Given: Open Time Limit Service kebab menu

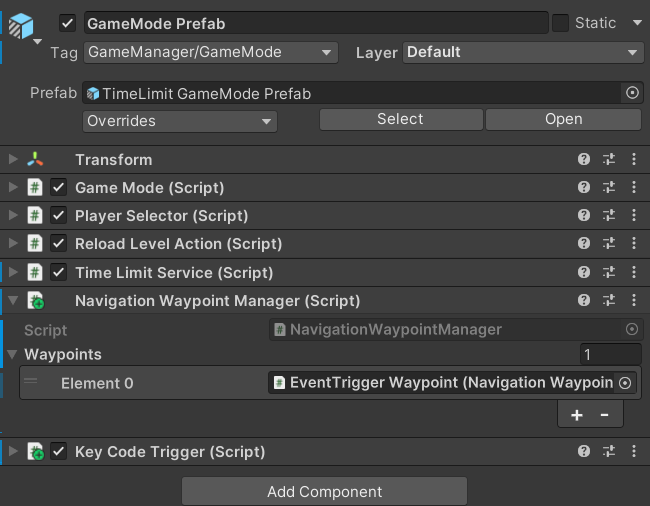Looking at the screenshot, I should tap(634, 272).
